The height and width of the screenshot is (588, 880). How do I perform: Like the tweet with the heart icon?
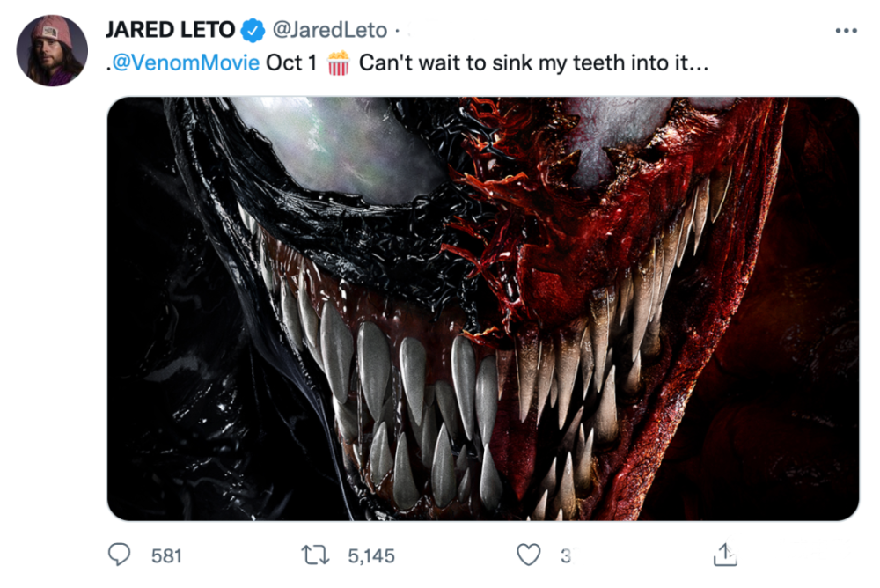[x=528, y=555]
